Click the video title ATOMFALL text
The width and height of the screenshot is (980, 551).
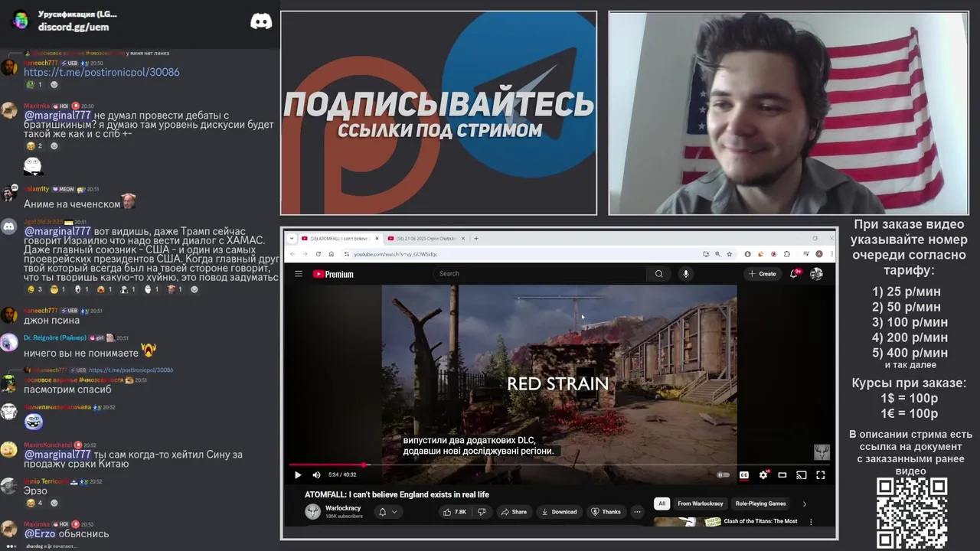(x=397, y=494)
